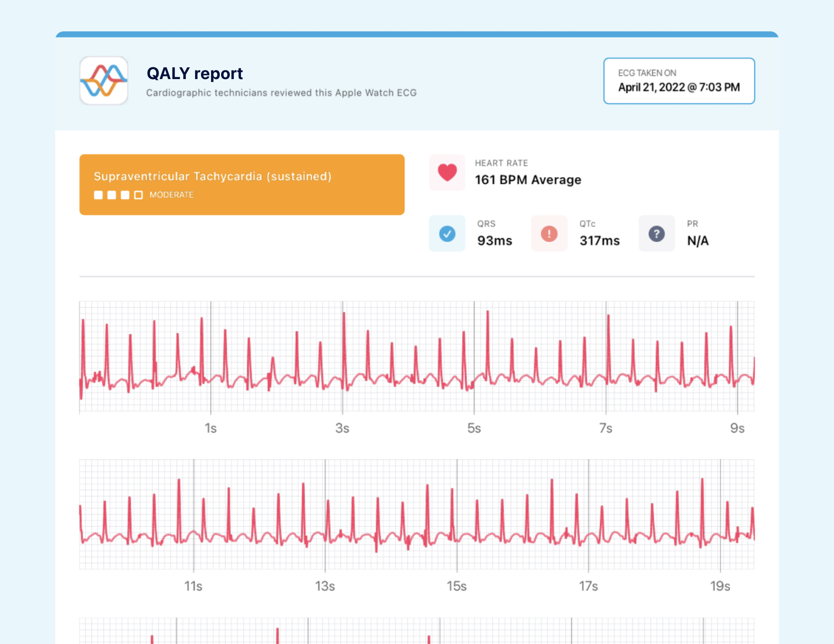Viewport: 834px width, 644px height.
Task: Open details for the MODERATE severity label
Action: 172,195
